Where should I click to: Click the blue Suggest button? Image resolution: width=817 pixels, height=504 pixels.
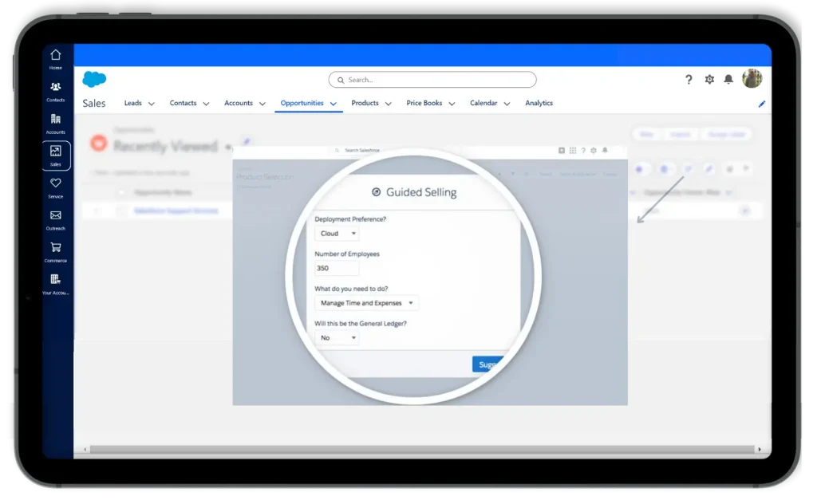[x=489, y=364]
